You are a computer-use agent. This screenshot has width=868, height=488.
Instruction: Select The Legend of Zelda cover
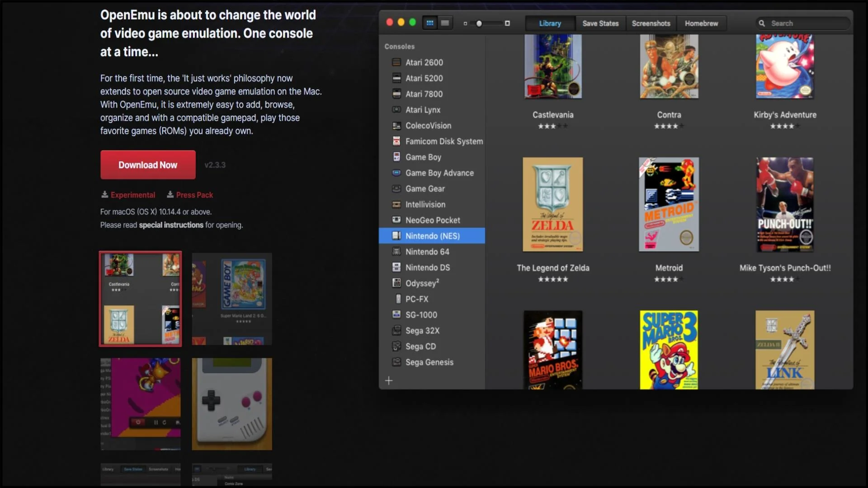pos(553,204)
